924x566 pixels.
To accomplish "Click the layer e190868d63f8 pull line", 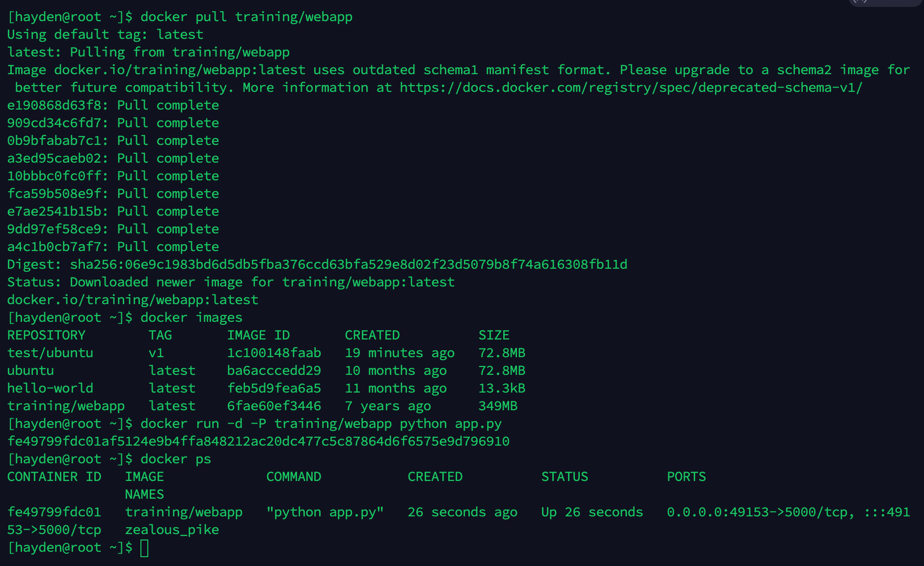I will [113, 106].
